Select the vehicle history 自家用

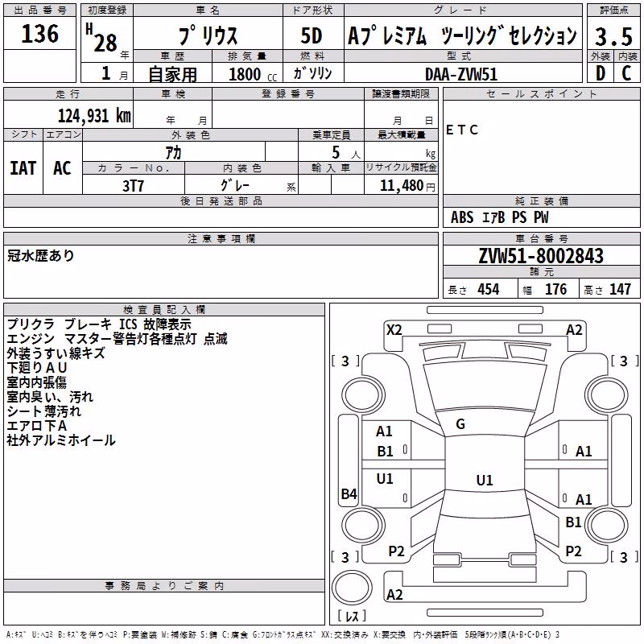click(x=172, y=74)
